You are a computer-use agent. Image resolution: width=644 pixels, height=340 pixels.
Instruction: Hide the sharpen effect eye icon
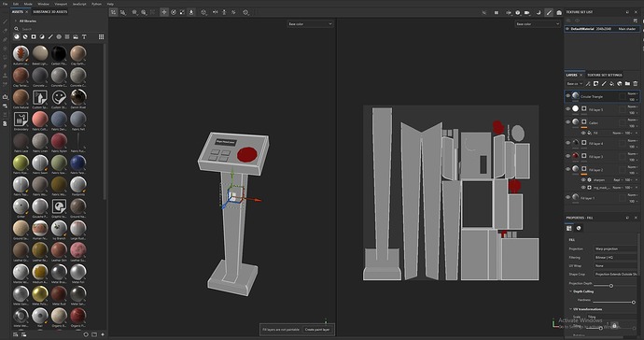(x=583, y=180)
